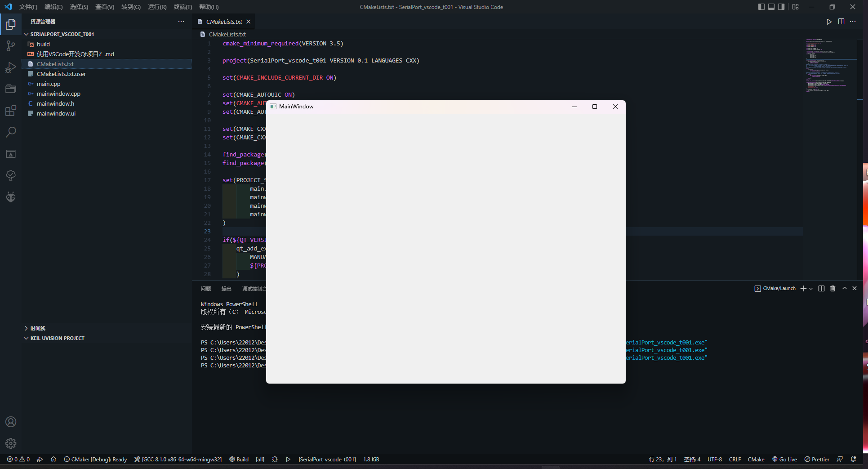Open terminal launch profile dropdown arrow
The image size is (868, 469).
pos(811,289)
